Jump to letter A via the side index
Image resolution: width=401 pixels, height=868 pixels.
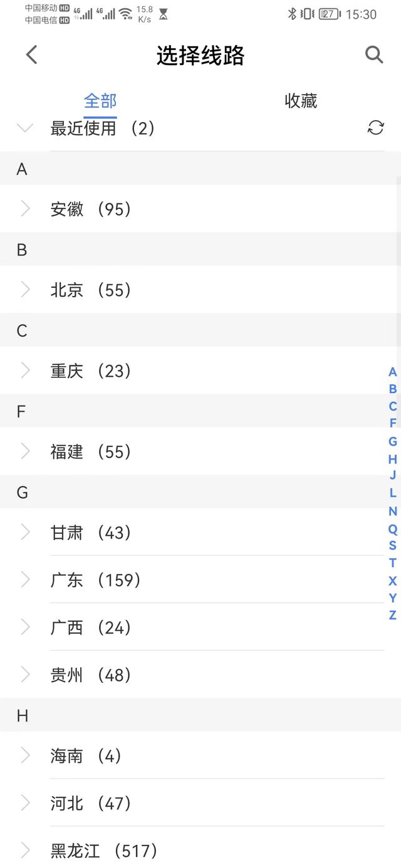391,370
